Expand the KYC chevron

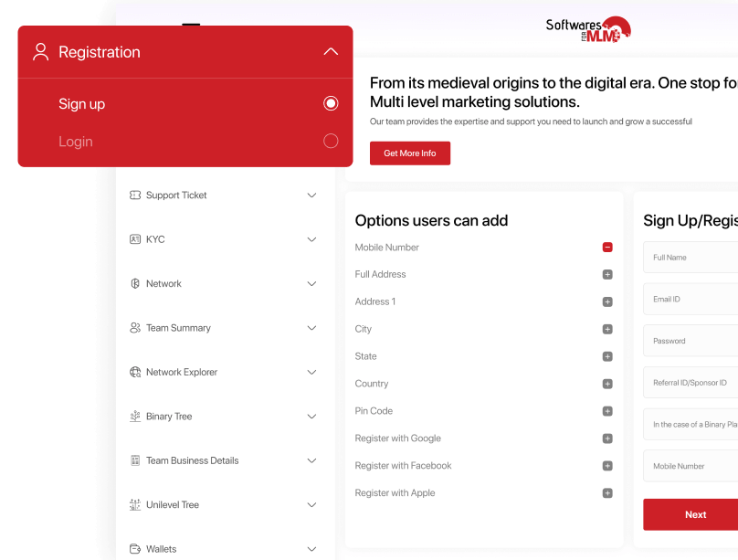click(x=311, y=239)
